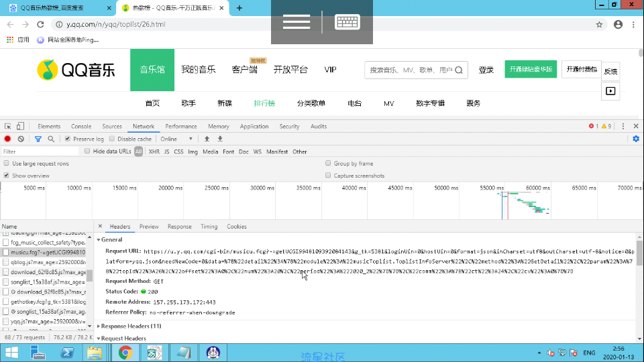This screenshot has width=644, height=362.
Task: Bookmark this page with star icon
Action: [x=599, y=25]
